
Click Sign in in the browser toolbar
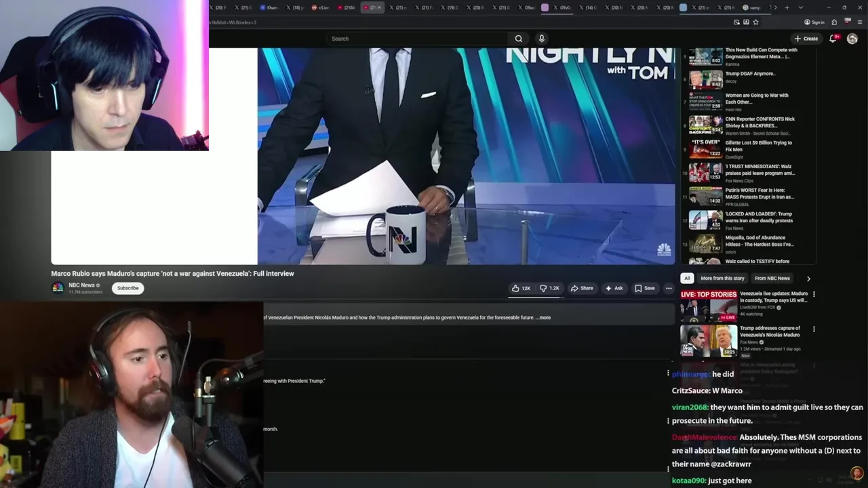pos(814,22)
